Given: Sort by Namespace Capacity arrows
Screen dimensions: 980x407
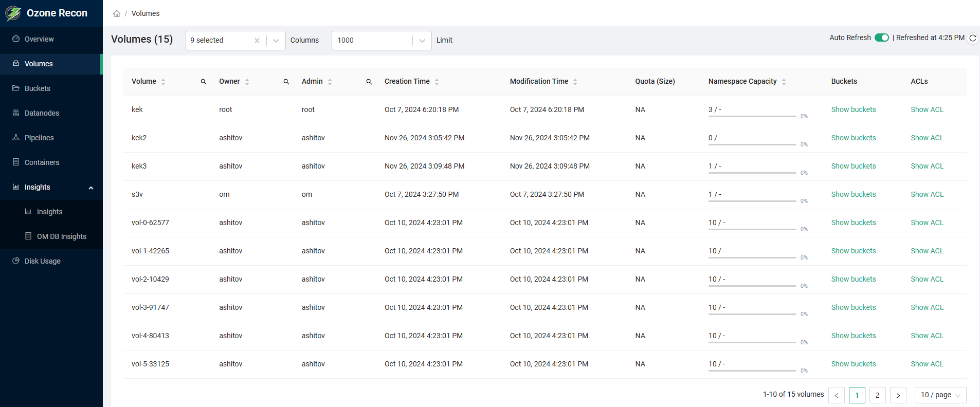Looking at the screenshot, I should coord(784,82).
